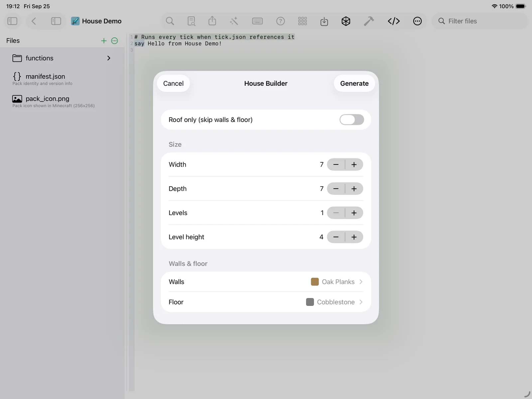Toggle Roof only switch

click(x=352, y=120)
